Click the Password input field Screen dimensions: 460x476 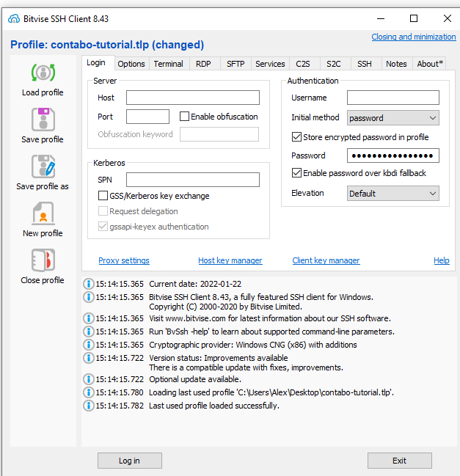click(x=393, y=155)
